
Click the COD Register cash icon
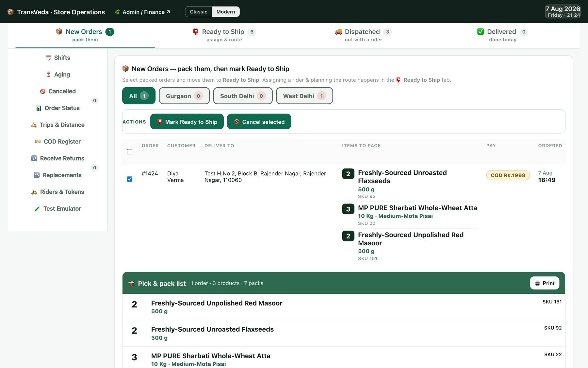[x=38, y=142]
